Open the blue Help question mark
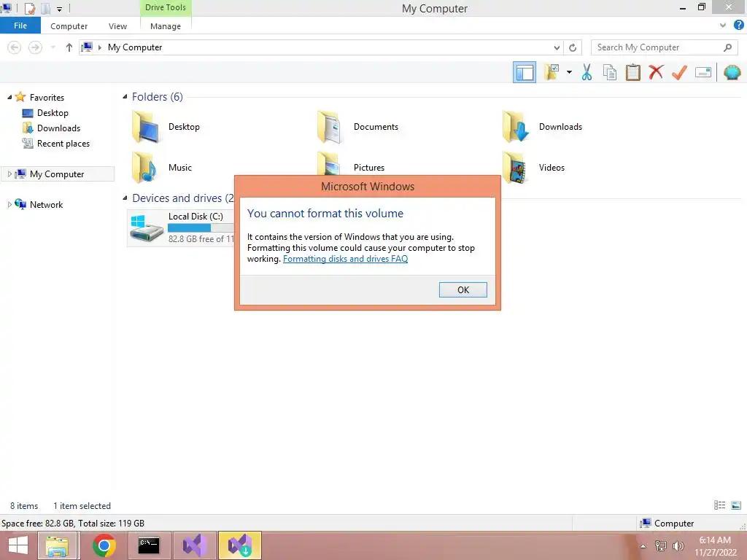This screenshot has width=747, height=560. tap(738, 26)
